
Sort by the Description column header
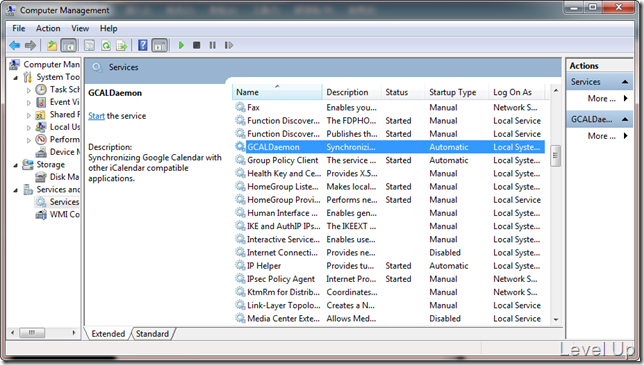tap(352, 92)
